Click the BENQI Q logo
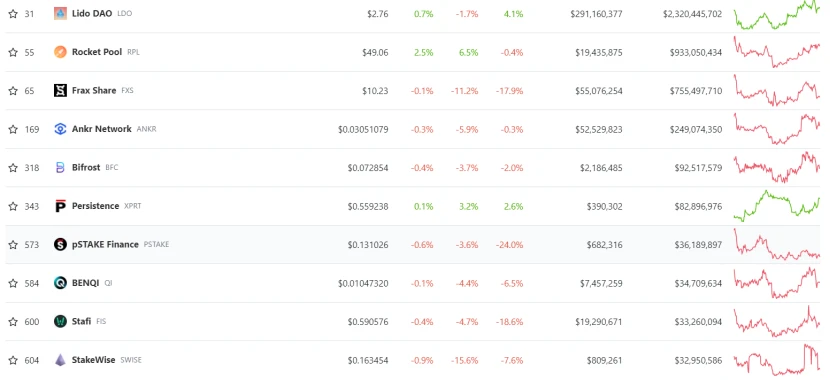Screen dimensions: 830x380 [60, 283]
